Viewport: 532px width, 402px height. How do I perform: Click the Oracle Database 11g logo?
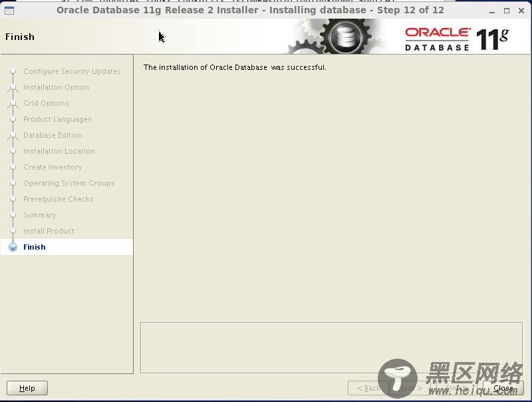pos(457,39)
